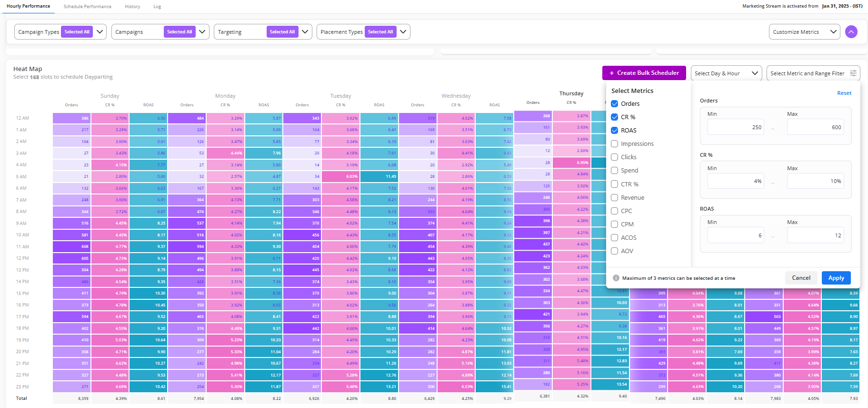Click the sliders icon in Metric Range Filter

pyautogui.click(x=853, y=73)
